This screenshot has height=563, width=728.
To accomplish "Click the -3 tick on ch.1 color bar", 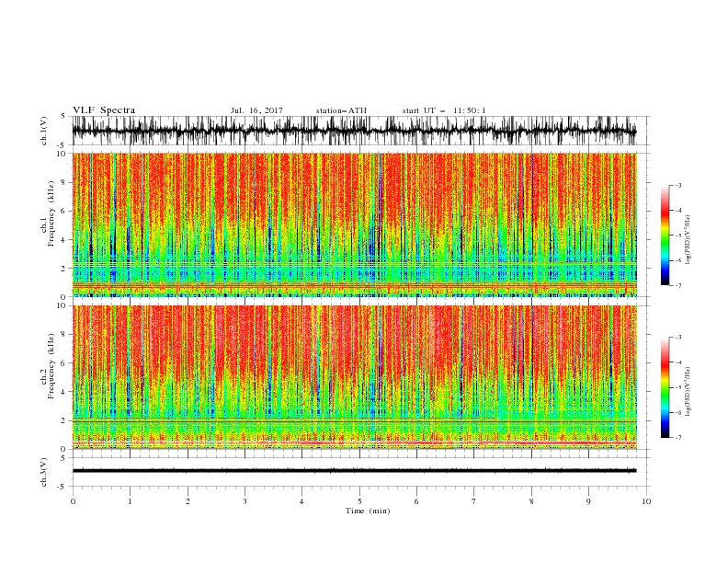I will (678, 185).
